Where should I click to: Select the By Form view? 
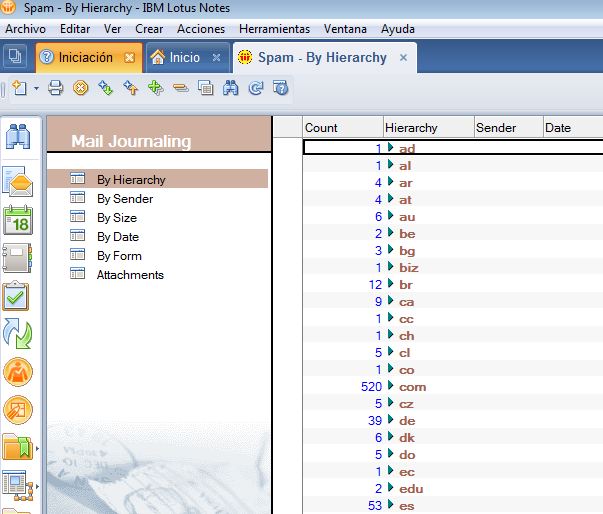click(x=119, y=256)
